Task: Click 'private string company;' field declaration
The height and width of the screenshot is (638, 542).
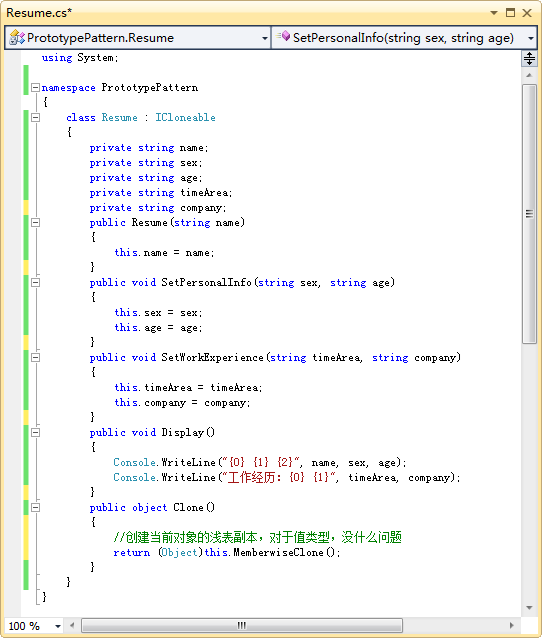Action: [x=158, y=208]
